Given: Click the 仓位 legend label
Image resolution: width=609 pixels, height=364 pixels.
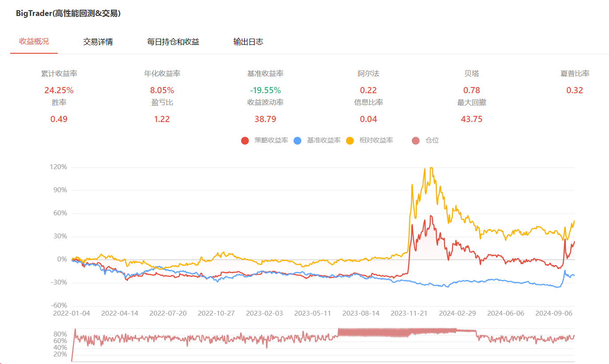Looking at the screenshot, I should 432,140.
